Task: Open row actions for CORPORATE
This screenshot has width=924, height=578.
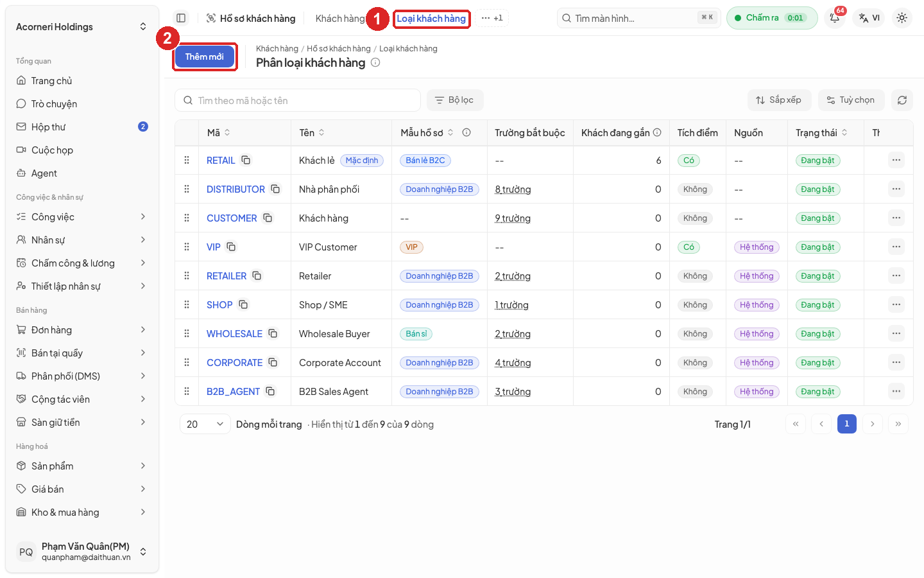Action: (896, 362)
